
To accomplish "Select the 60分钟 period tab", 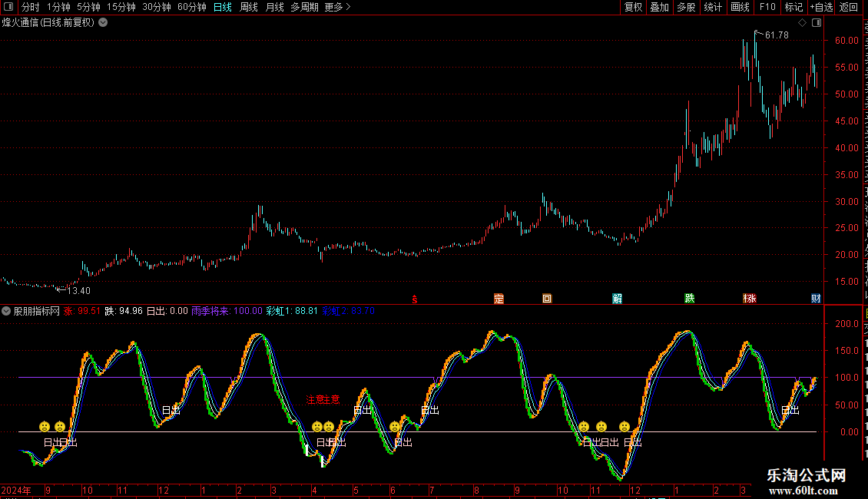I will 192,7.
